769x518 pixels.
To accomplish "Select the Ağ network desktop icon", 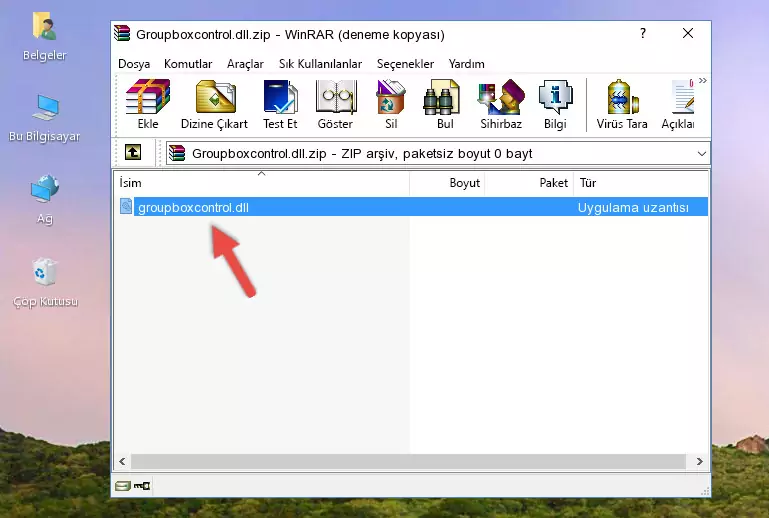I will (45, 200).
